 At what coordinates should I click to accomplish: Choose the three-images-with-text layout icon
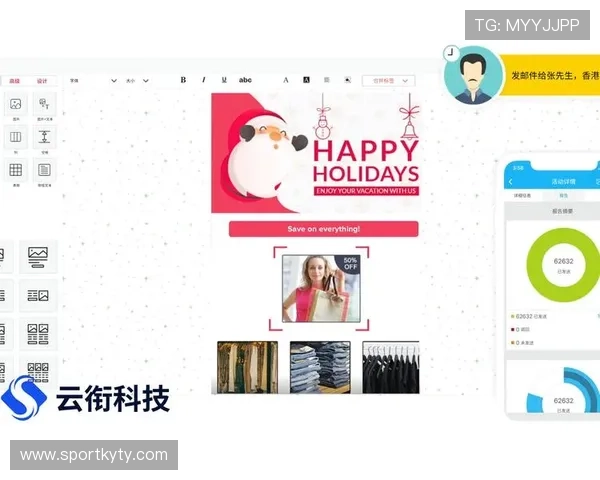38,371
